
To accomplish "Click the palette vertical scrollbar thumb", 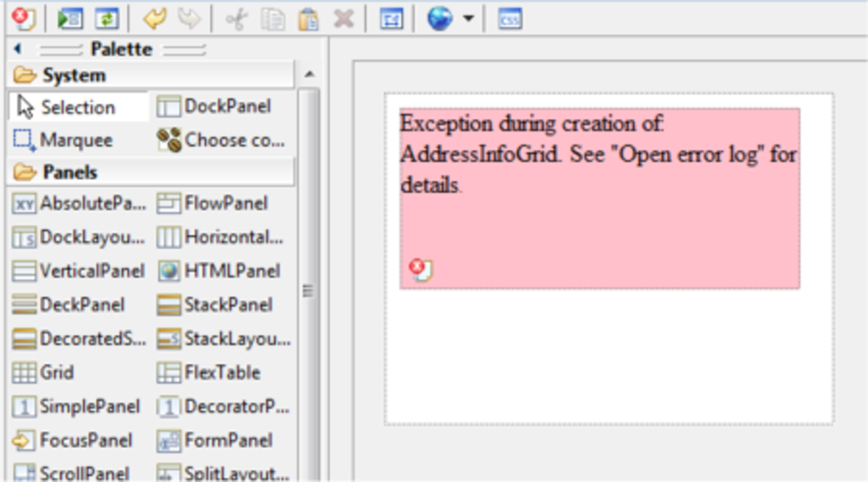I will coord(308,291).
